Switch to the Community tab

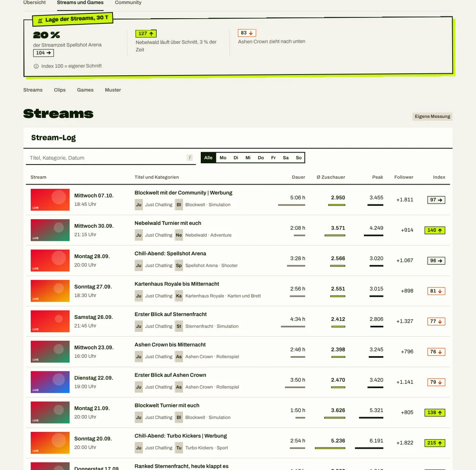[x=128, y=3]
